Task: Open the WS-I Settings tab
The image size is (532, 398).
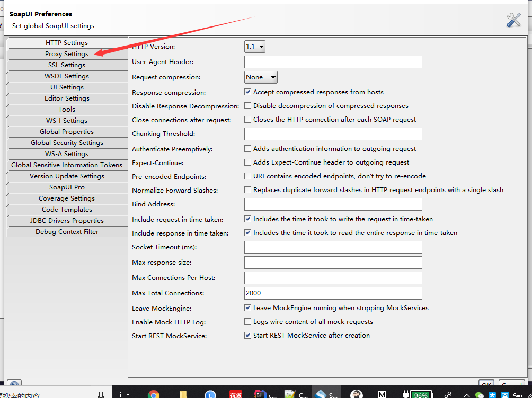Action: (67, 121)
